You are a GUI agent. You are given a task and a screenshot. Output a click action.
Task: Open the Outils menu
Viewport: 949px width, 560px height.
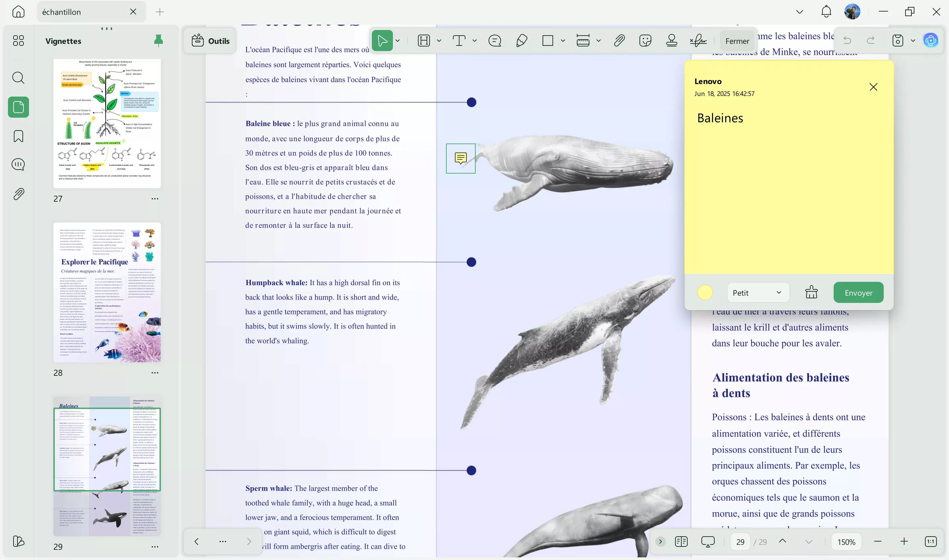coord(210,41)
